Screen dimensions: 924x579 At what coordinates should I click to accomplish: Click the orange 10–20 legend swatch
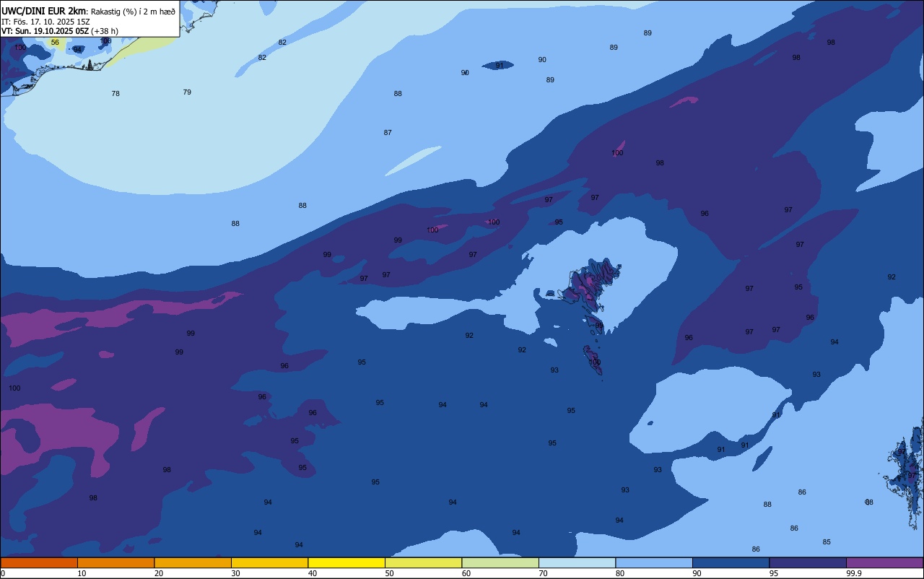(x=115, y=562)
